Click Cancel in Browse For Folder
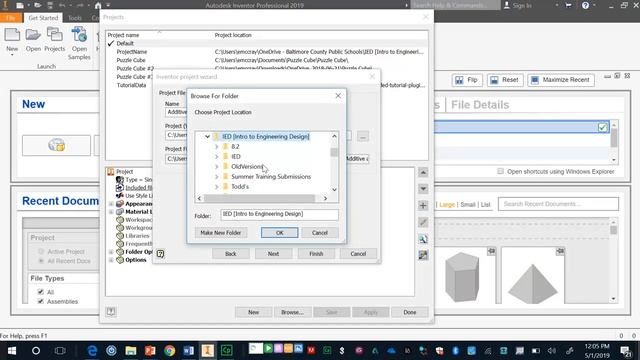 [x=320, y=233]
